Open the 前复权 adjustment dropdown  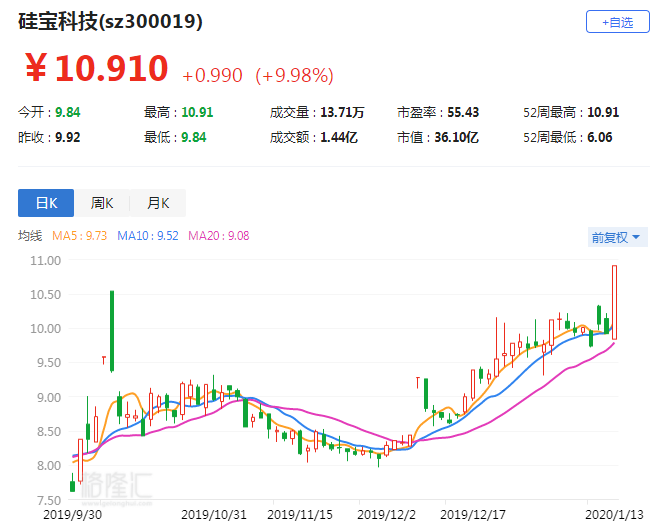point(617,237)
